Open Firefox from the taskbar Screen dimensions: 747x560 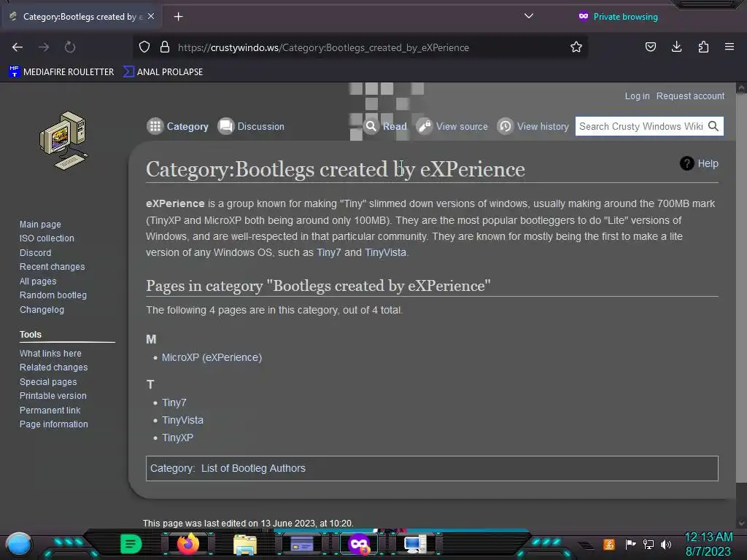click(x=188, y=544)
